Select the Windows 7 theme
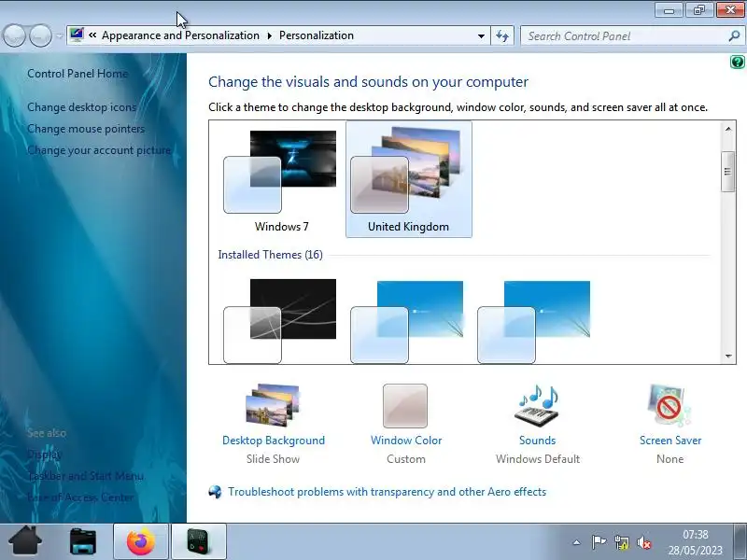The height and width of the screenshot is (560, 747). (x=282, y=179)
